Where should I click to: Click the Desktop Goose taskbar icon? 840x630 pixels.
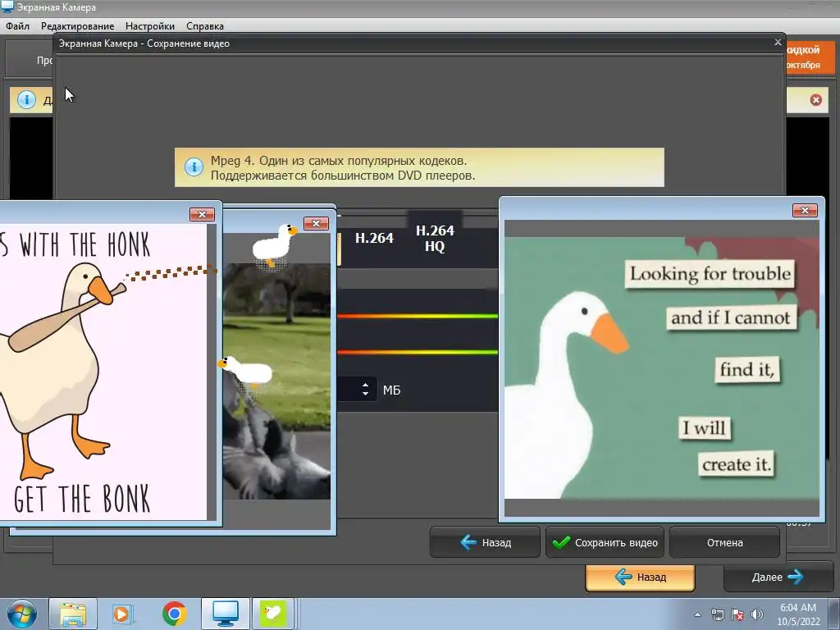(272, 614)
